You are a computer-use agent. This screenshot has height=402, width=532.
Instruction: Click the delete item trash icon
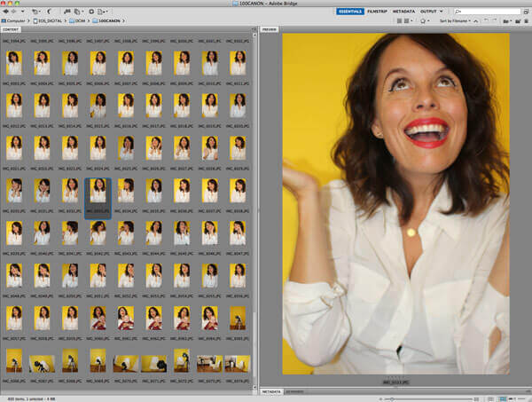(x=526, y=21)
